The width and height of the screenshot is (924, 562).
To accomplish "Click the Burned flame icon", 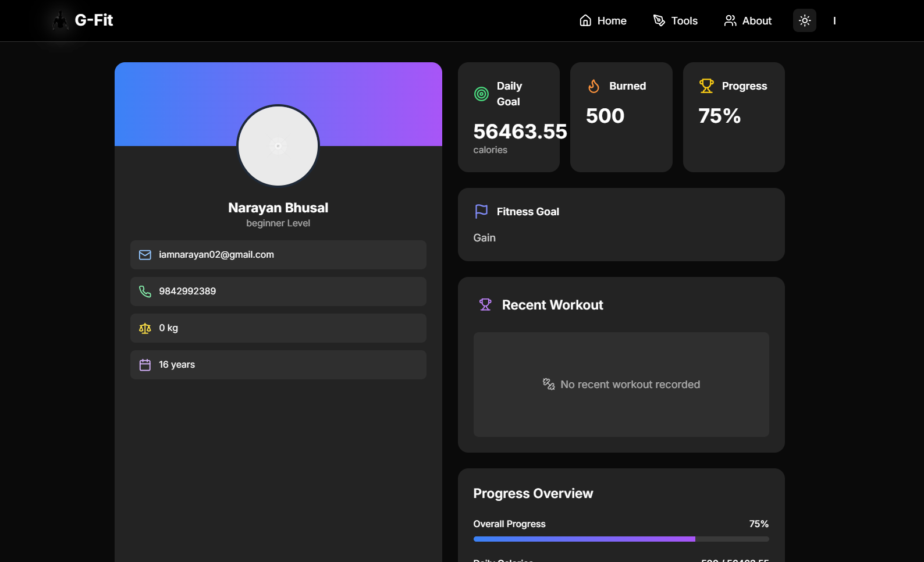I will [594, 86].
